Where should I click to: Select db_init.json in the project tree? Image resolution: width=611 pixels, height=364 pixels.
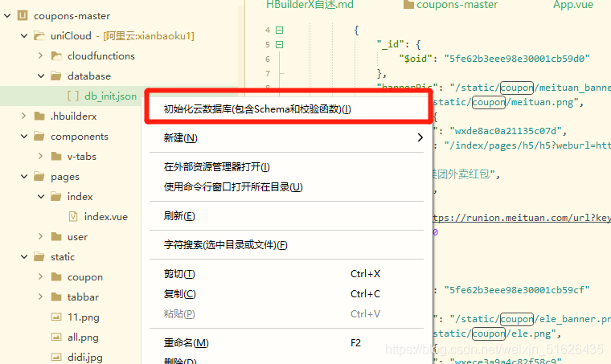(x=110, y=96)
